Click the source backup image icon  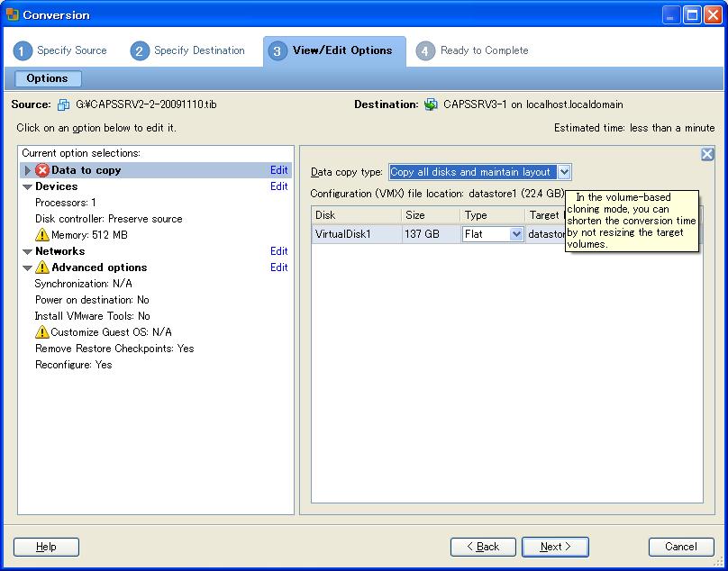click(x=64, y=104)
